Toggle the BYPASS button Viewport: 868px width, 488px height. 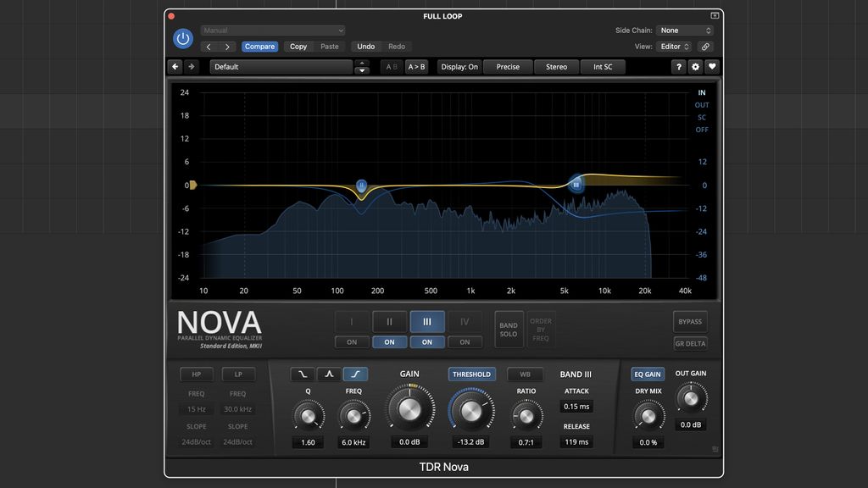[x=690, y=321]
